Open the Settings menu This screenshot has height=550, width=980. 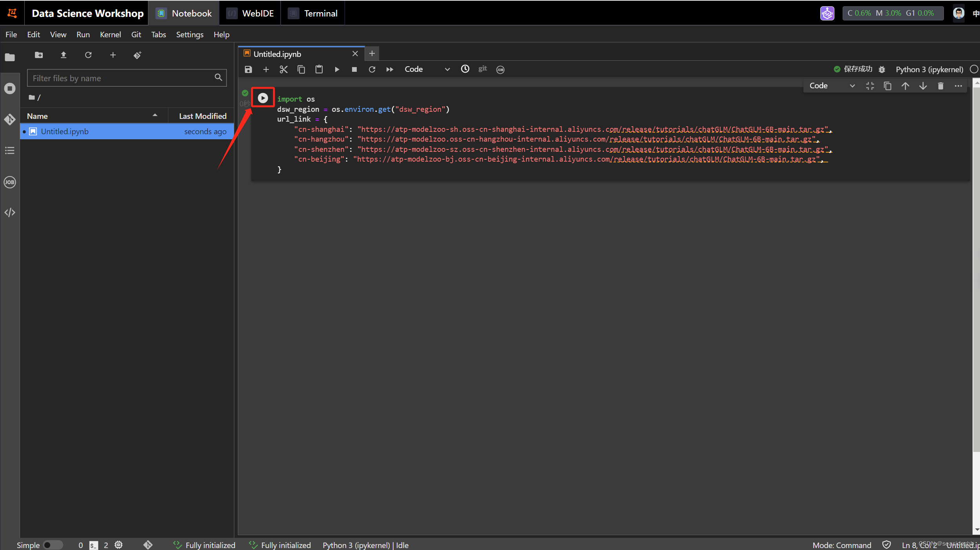click(x=190, y=35)
